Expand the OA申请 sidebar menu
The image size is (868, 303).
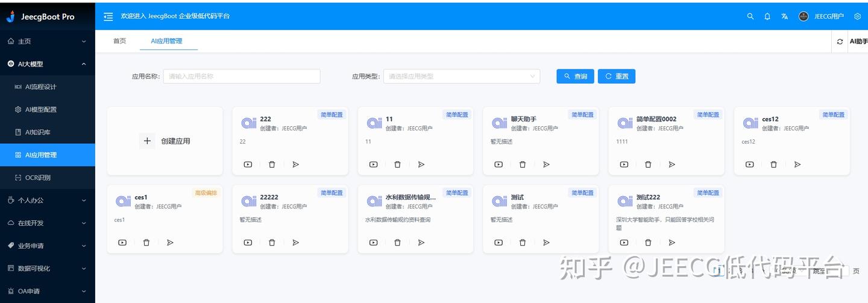click(x=48, y=291)
